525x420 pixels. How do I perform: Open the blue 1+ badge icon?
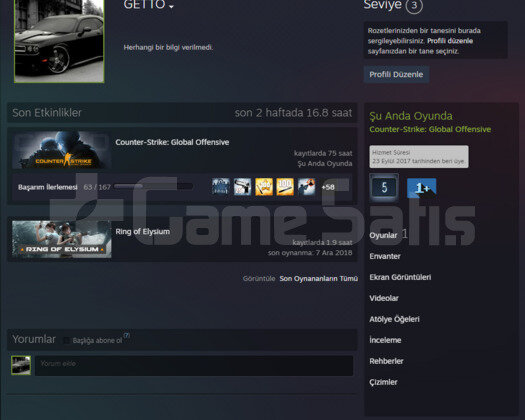tap(421, 188)
